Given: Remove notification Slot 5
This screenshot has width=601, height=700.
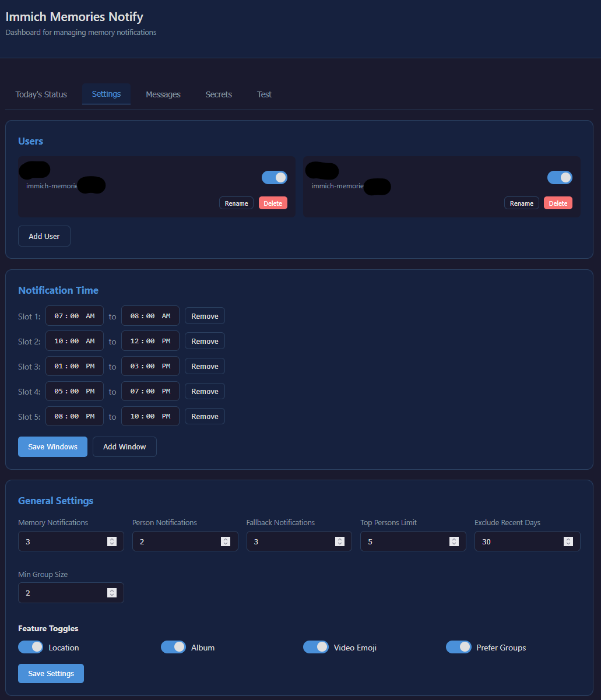Looking at the screenshot, I should 205,416.
